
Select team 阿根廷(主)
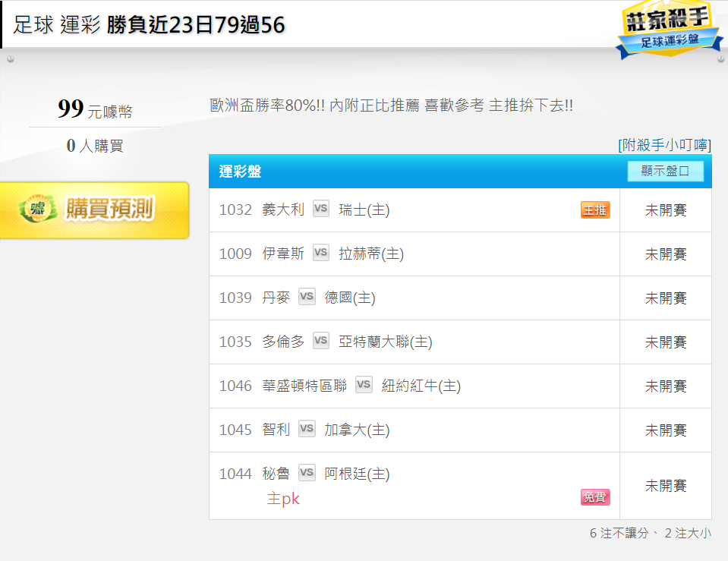click(357, 474)
